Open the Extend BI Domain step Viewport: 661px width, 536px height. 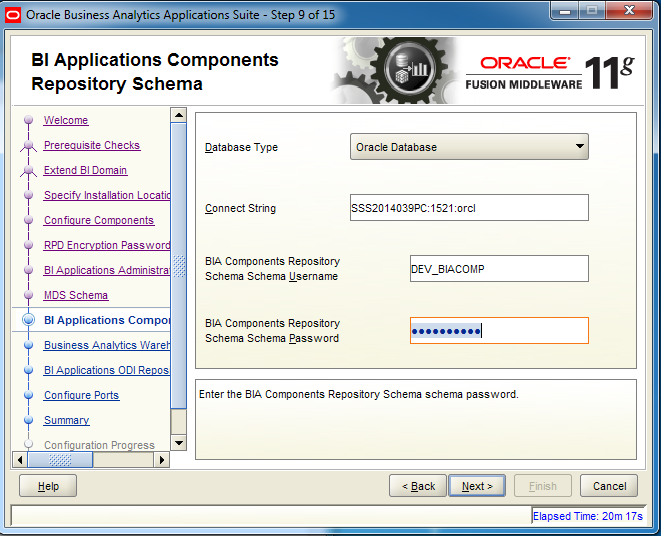[86, 170]
